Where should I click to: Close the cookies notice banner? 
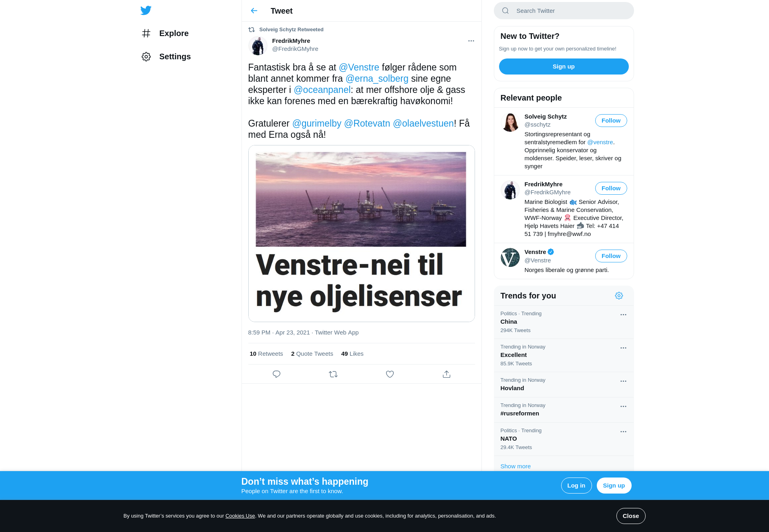[x=631, y=516]
